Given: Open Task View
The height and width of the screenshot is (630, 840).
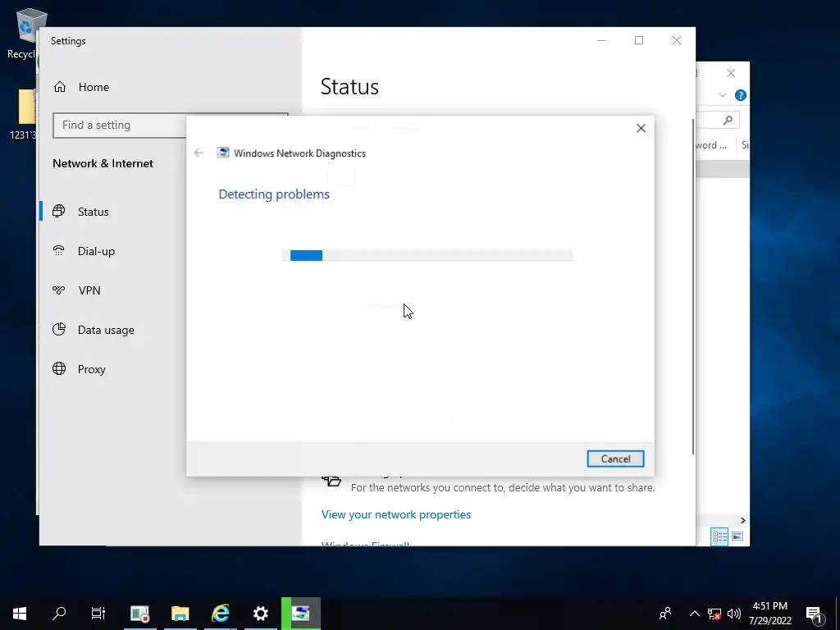Looking at the screenshot, I should click(x=98, y=614).
